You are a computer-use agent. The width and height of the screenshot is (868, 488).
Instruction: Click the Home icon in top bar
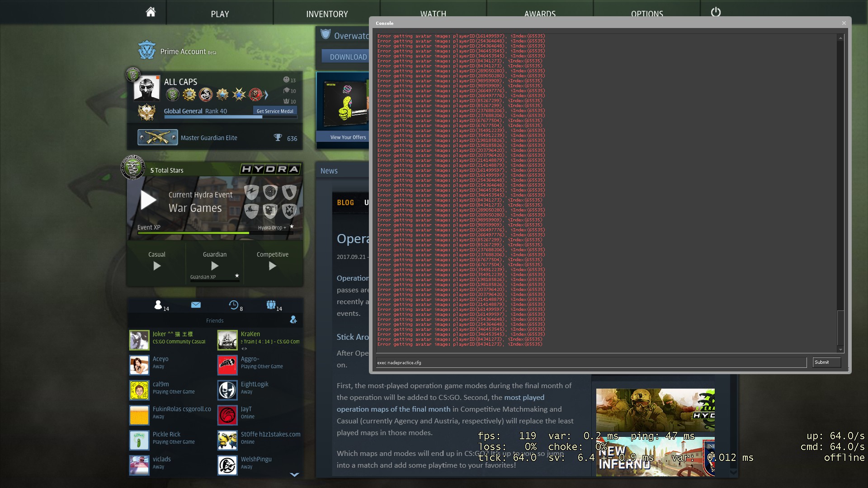pos(151,12)
